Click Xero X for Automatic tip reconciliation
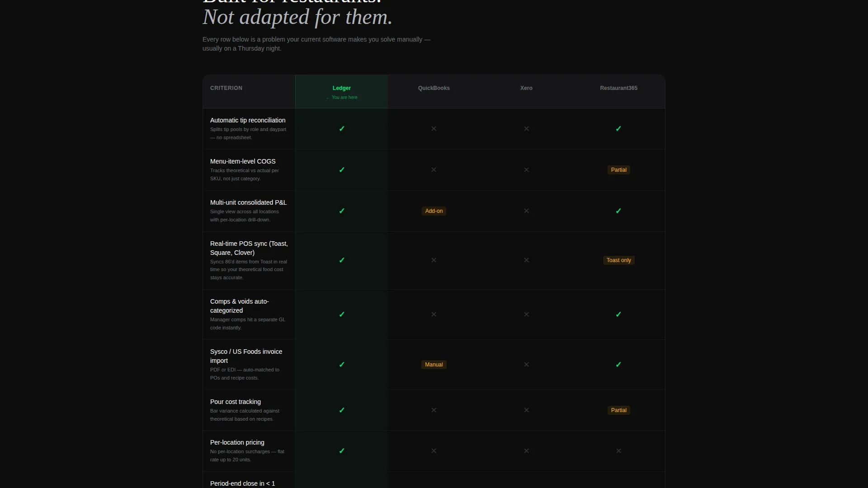Image resolution: width=868 pixels, height=488 pixels. 526,129
